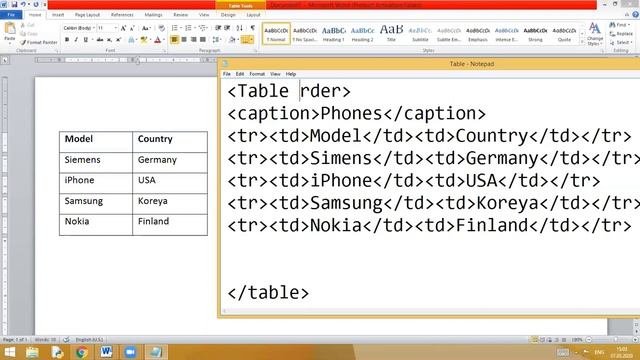Apply the Strong style
Image resolution: width=640 pixels, height=360 pixels.
click(536, 33)
